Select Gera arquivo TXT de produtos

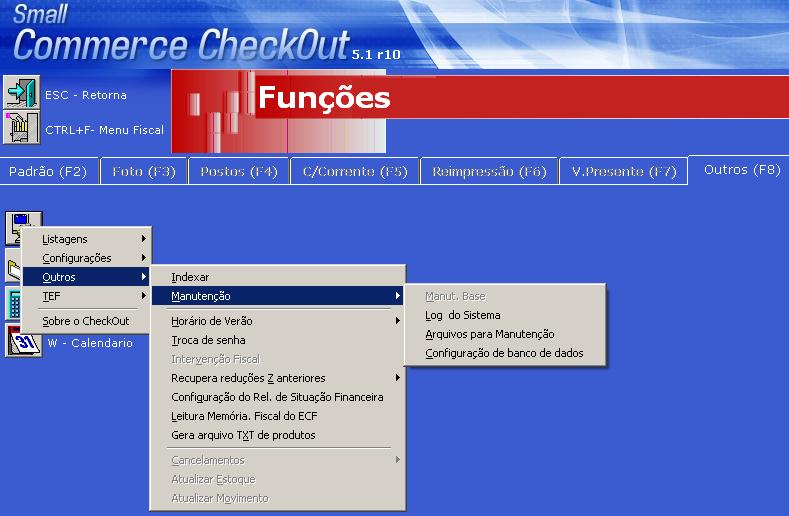point(278,435)
